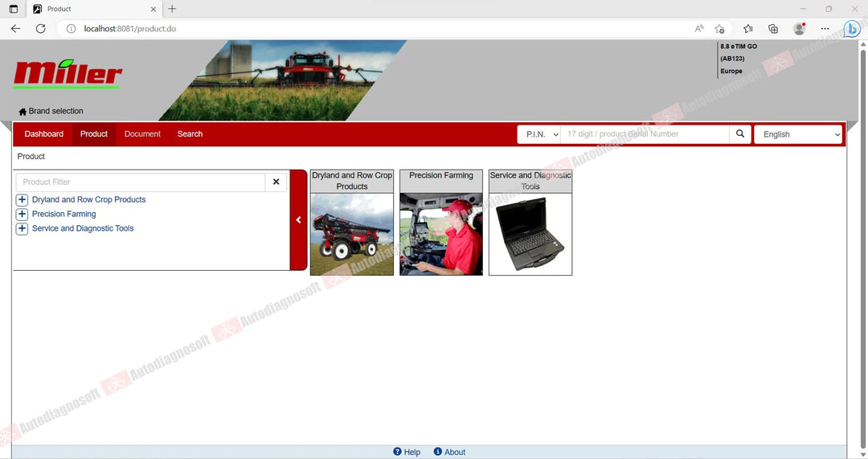Screen dimensions: 868x459
Task: Click the magnifier search button
Action: point(740,134)
